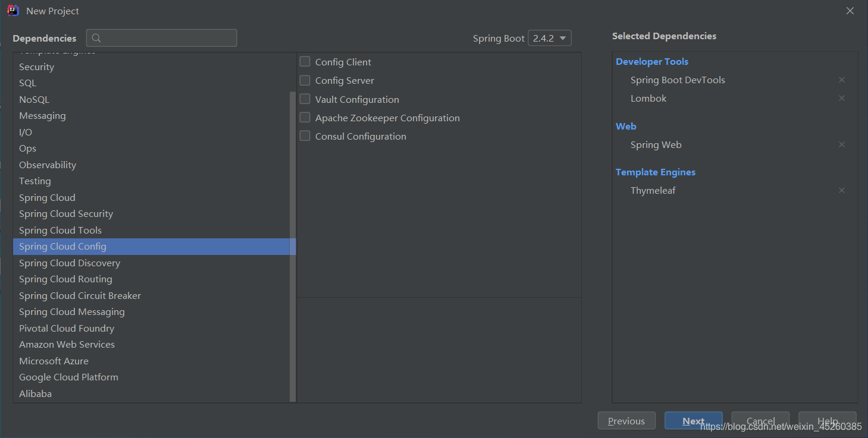
Task: Open Spring Cloud Routing category
Action: [151, 279]
